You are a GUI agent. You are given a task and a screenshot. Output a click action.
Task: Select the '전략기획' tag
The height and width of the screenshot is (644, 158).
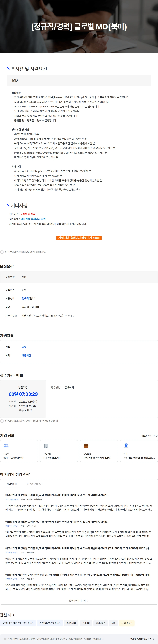86,623
